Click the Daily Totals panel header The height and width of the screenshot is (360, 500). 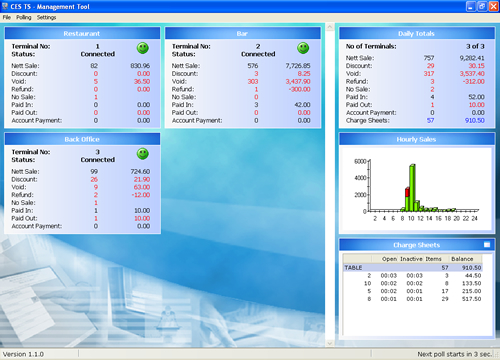pyautogui.click(x=417, y=33)
